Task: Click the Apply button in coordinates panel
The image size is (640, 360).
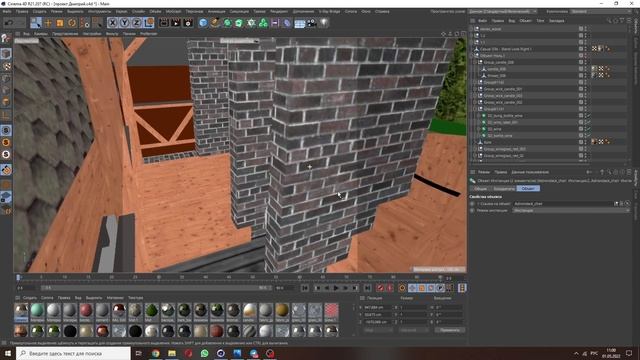Action: 449,330
